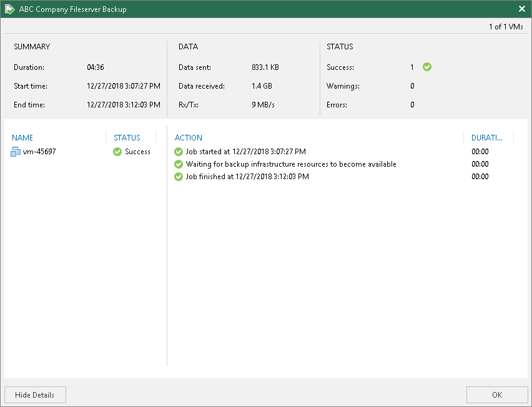Image resolution: width=532 pixels, height=407 pixels.
Task: Click the 'Data sent:' label
Action: (195, 67)
